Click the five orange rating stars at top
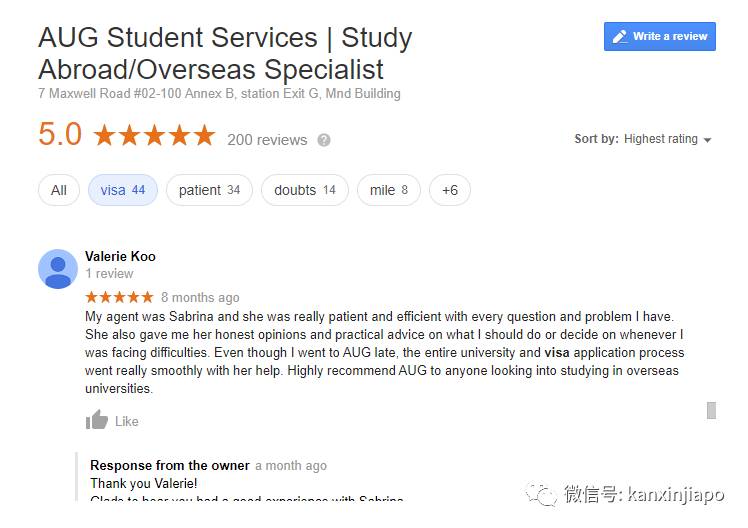Viewport: 748px width, 528px height. coord(154,136)
